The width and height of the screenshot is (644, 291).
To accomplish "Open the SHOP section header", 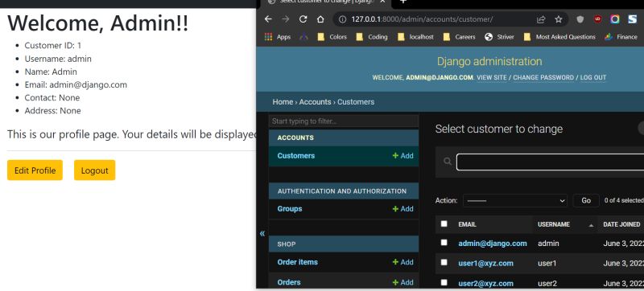I will point(287,244).
